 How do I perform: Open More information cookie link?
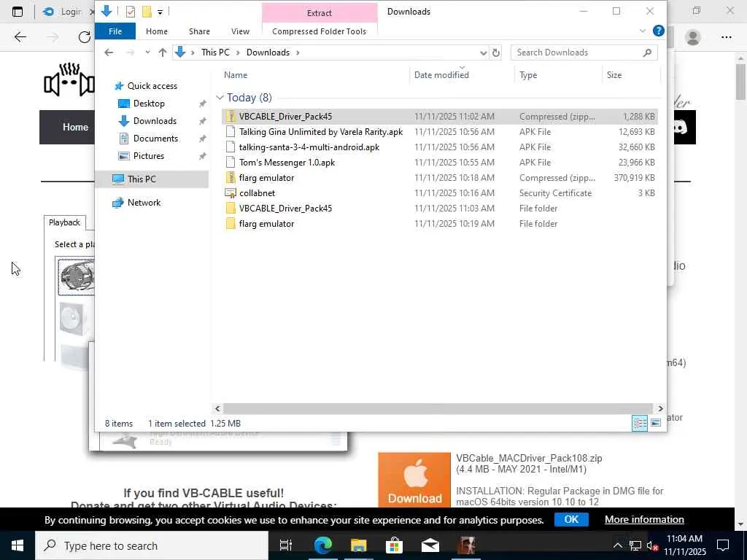coord(644,519)
